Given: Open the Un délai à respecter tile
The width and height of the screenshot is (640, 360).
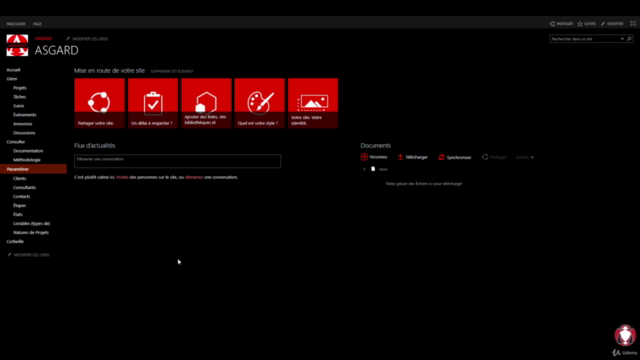Looking at the screenshot, I should pos(153,103).
